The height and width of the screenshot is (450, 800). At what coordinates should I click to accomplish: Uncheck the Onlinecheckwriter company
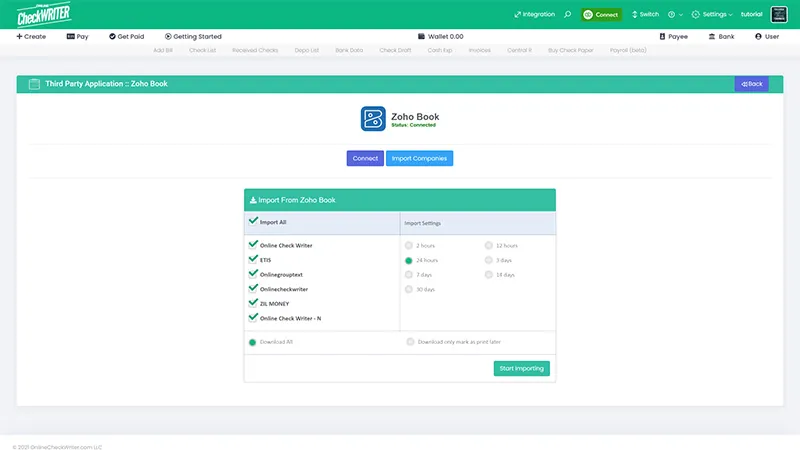coord(253,288)
